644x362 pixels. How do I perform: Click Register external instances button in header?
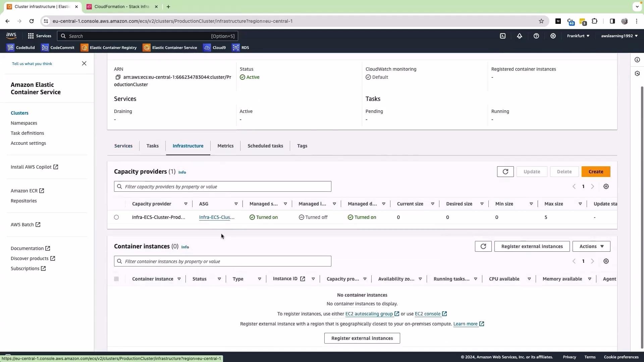(532, 246)
